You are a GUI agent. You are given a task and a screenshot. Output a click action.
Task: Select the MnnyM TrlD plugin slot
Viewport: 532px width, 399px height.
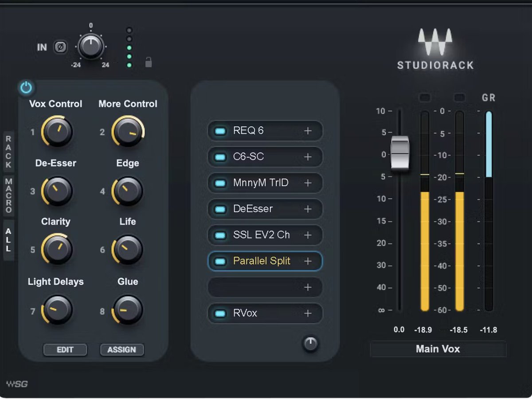tap(265, 183)
